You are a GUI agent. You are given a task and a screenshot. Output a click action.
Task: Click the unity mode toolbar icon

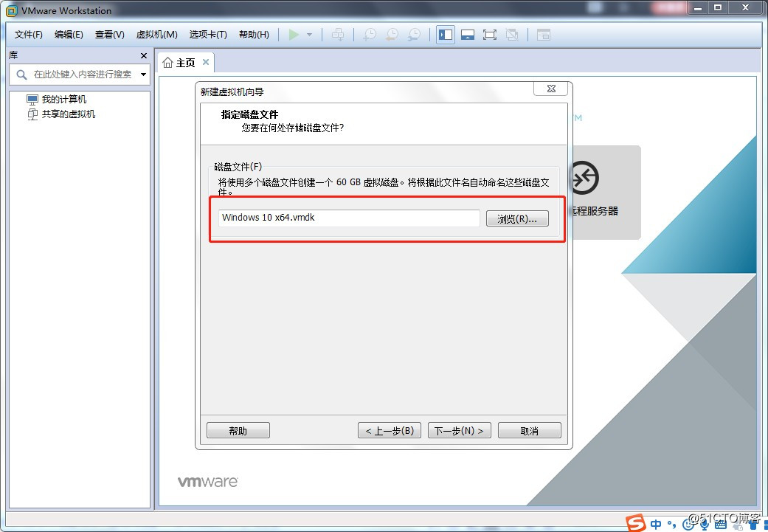point(512,35)
